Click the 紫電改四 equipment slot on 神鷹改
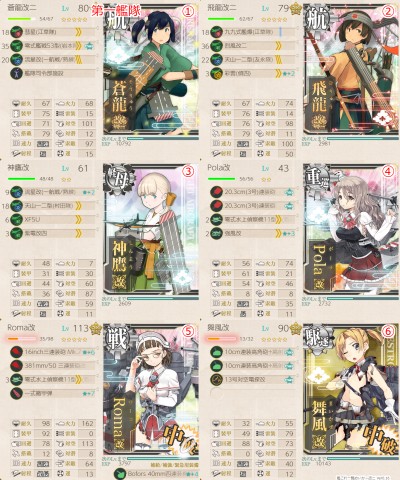The width and height of the screenshot is (400, 480). [53, 233]
